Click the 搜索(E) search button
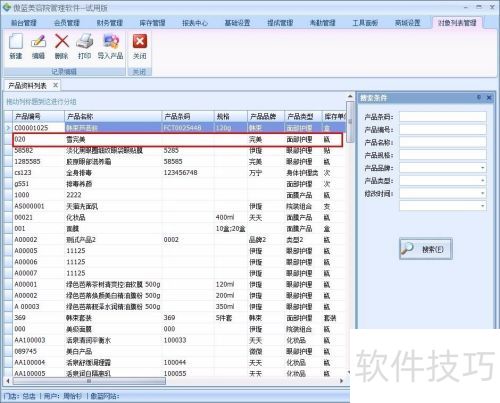 [426, 249]
